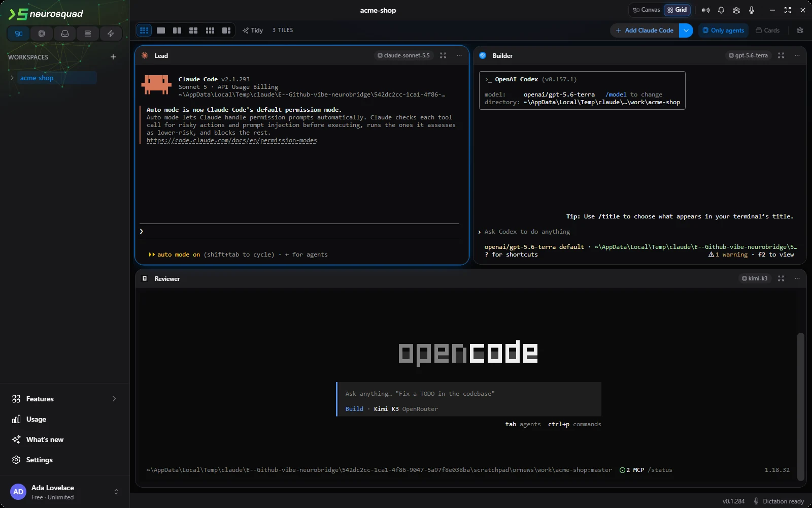Screen dimensions: 812x508
Task: Change the Builder model gpt-5.6-terra
Action: [748, 55]
